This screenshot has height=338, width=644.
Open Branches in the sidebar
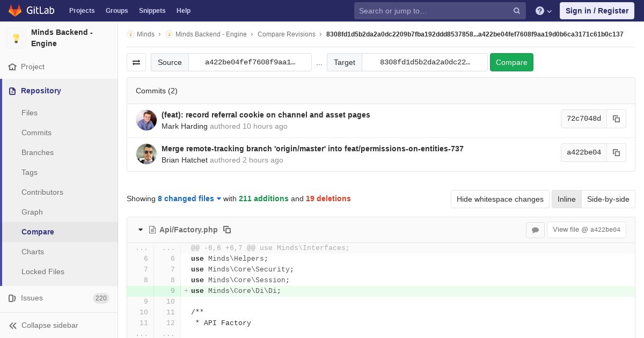pyautogui.click(x=38, y=152)
